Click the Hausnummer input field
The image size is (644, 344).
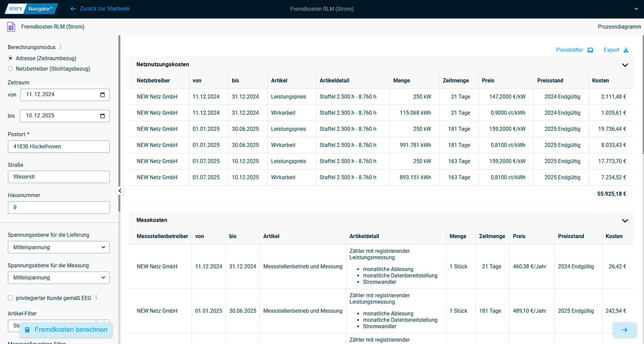[58, 208]
